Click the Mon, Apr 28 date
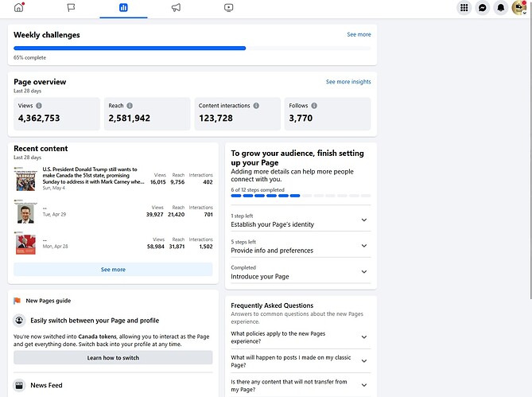This screenshot has width=532, height=397. [x=56, y=247]
